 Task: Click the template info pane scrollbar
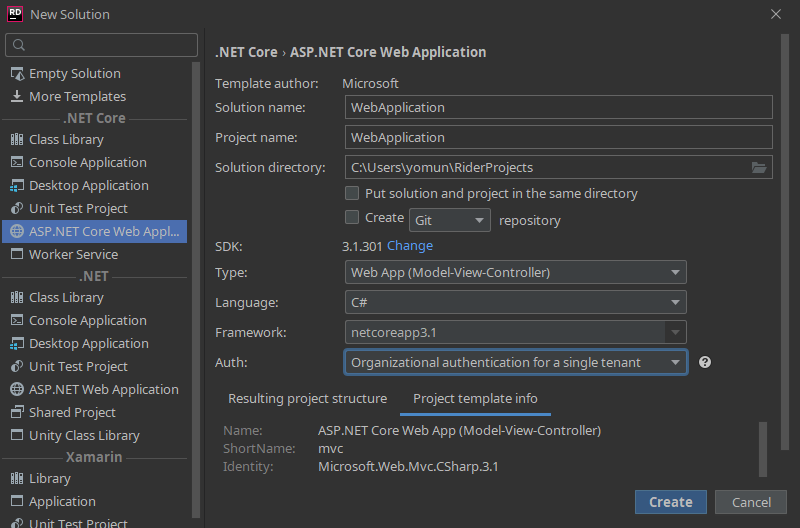pos(763,449)
